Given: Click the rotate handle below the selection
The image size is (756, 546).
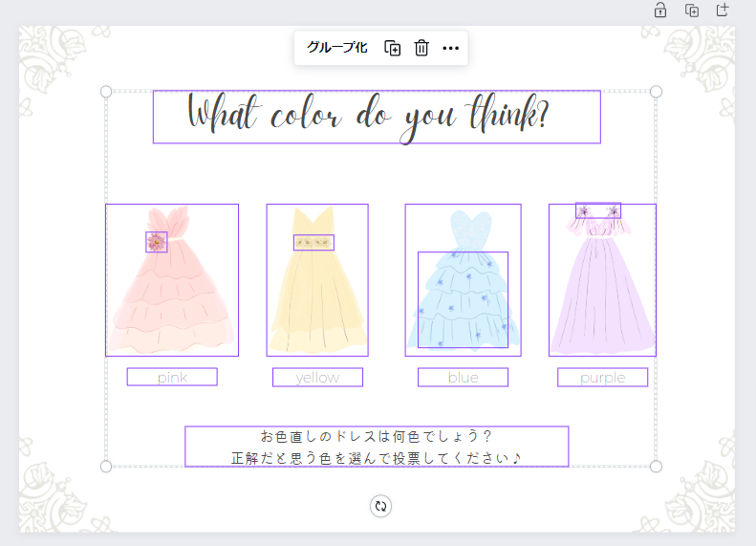Looking at the screenshot, I should click(x=380, y=506).
